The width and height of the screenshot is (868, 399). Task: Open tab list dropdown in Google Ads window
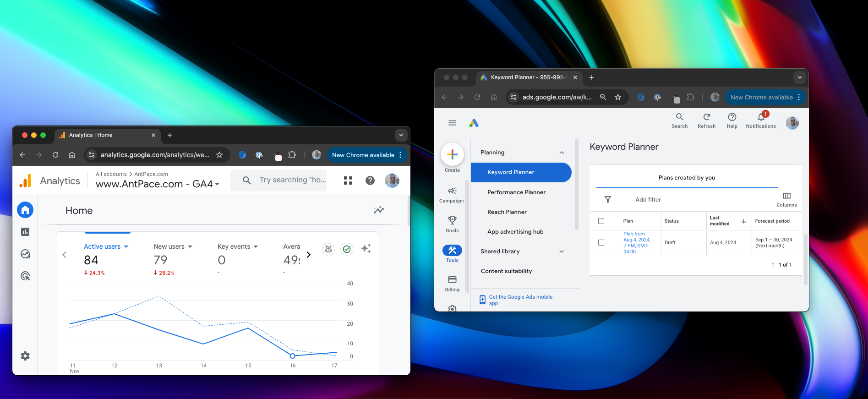click(x=800, y=77)
